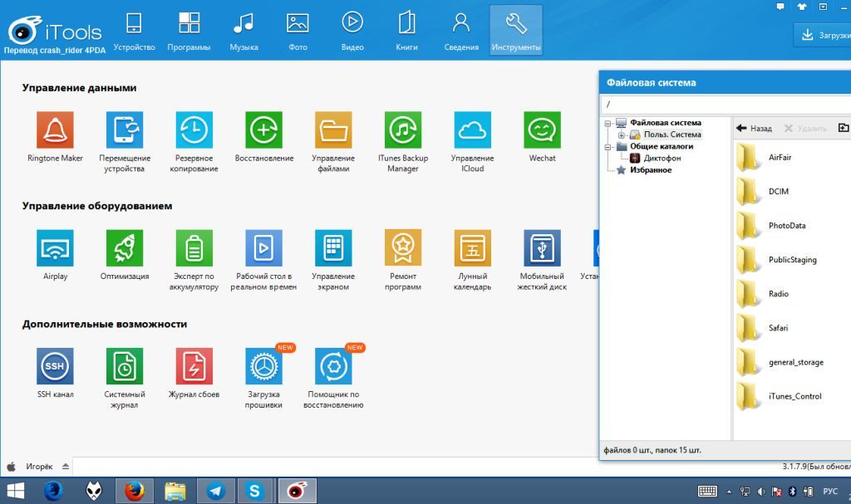Click the shirt skin icon in title bar

pos(802,7)
